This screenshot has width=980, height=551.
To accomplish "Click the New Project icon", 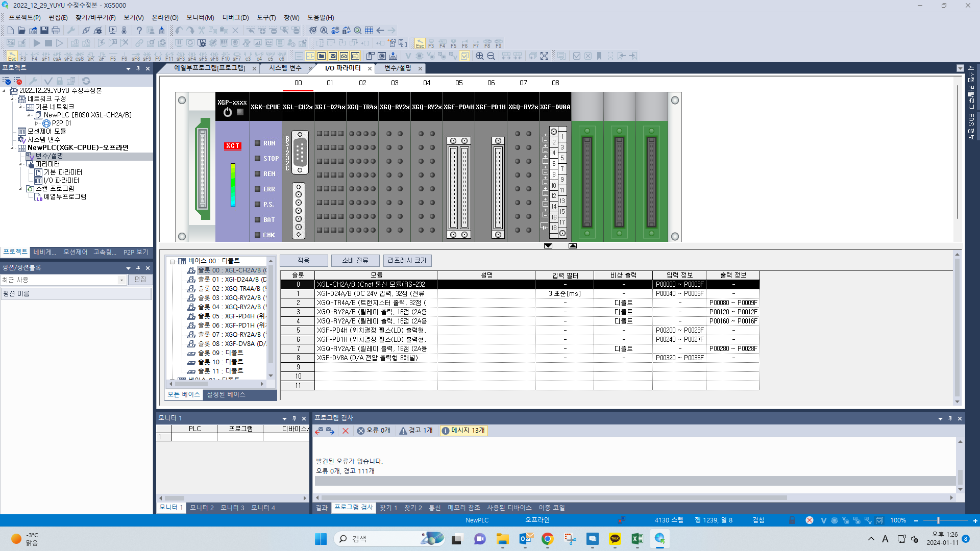I will 11,31.
